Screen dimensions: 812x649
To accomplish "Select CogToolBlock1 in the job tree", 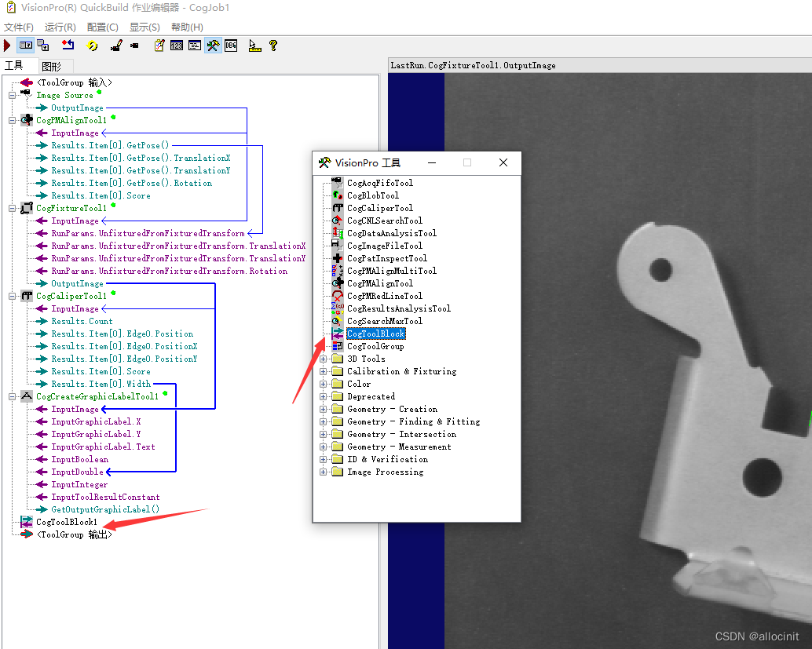I will (67, 522).
